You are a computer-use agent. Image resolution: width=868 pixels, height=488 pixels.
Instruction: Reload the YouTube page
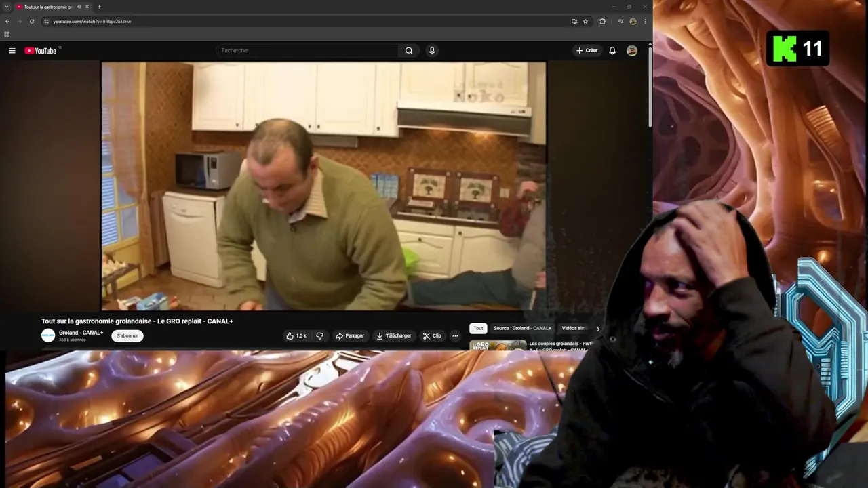[31, 21]
